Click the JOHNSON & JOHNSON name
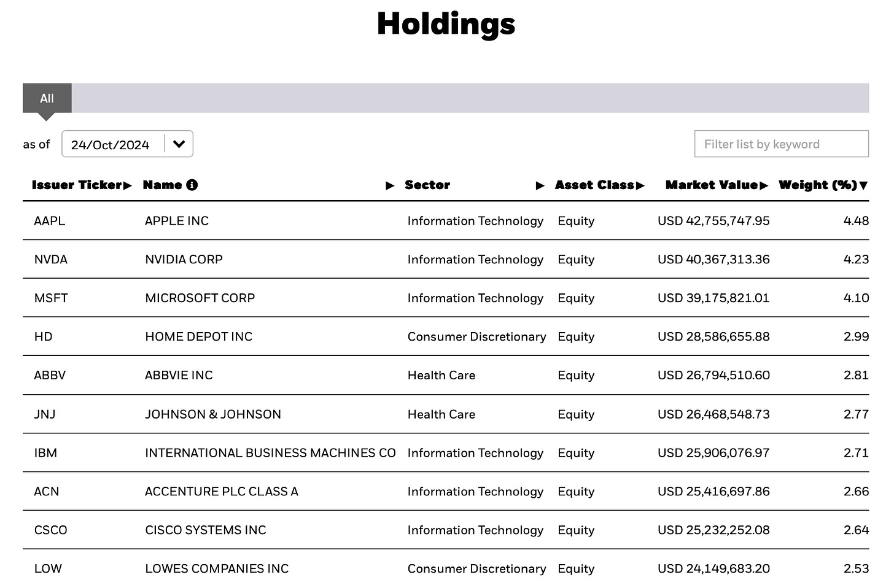The width and height of the screenshot is (894, 588). click(213, 414)
